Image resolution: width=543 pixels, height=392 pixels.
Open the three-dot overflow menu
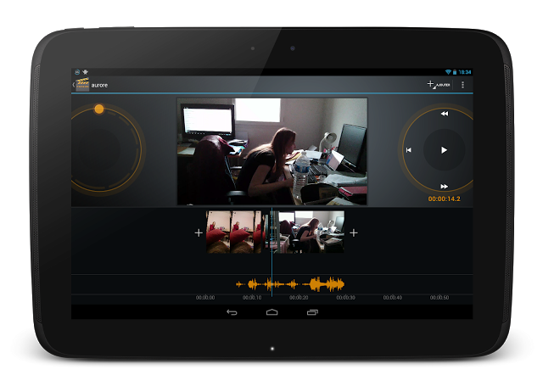point(462,85)
